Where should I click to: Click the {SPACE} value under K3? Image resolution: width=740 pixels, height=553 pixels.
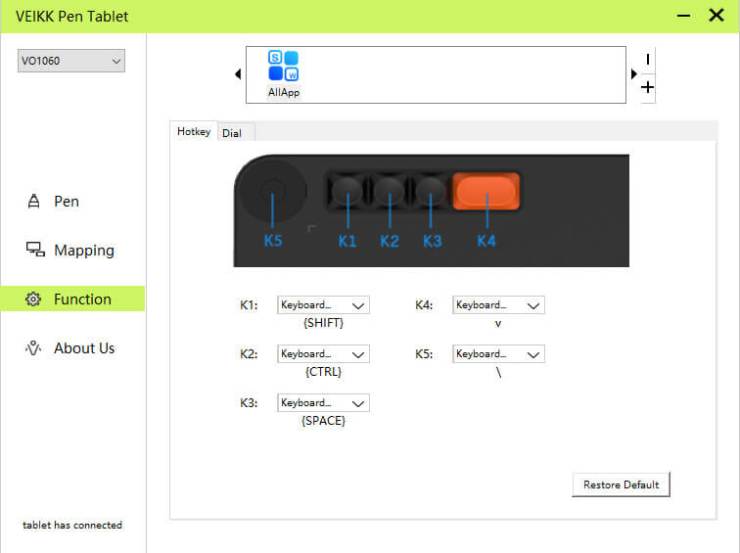(323, 420)
